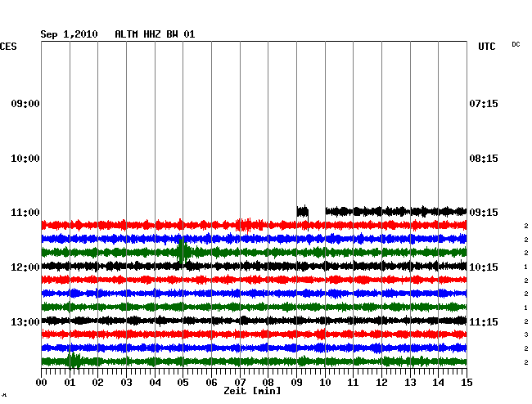This screenshot has width=532, height=404.
Task: Click the scale value 3 at right edge
Action: tap(526, 334)
